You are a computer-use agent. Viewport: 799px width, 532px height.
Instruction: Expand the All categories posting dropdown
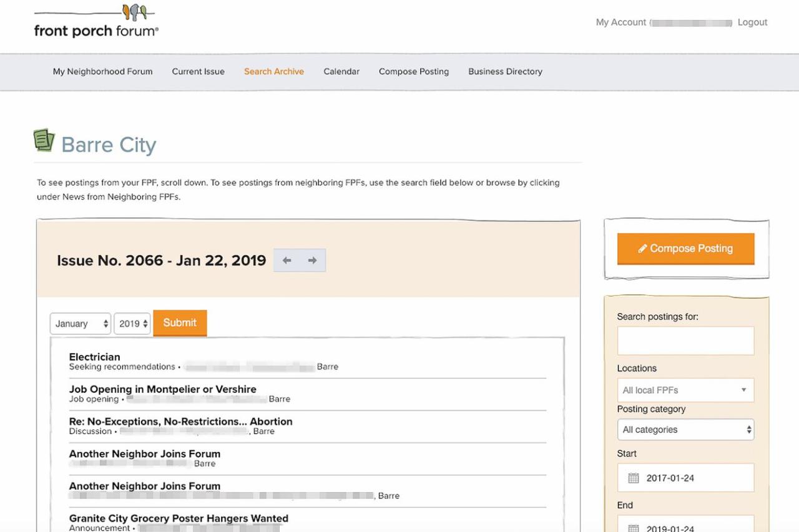tap(685, 430)
